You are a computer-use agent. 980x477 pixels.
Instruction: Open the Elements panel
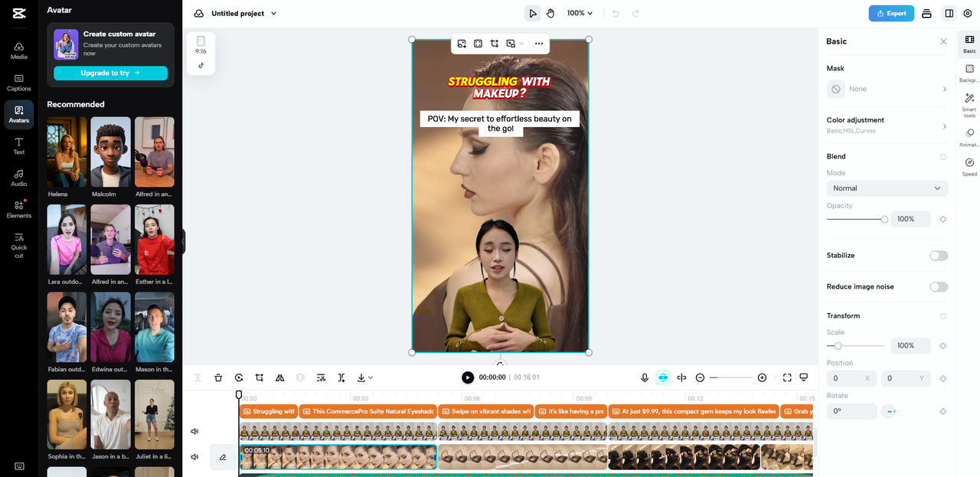tap(19, 209)
